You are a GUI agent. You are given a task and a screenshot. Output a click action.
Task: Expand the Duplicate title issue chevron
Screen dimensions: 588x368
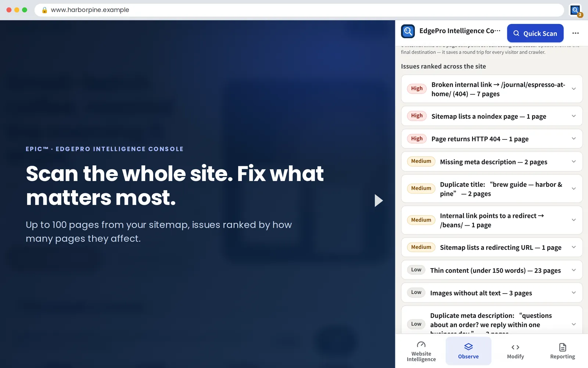coord(574,188)
